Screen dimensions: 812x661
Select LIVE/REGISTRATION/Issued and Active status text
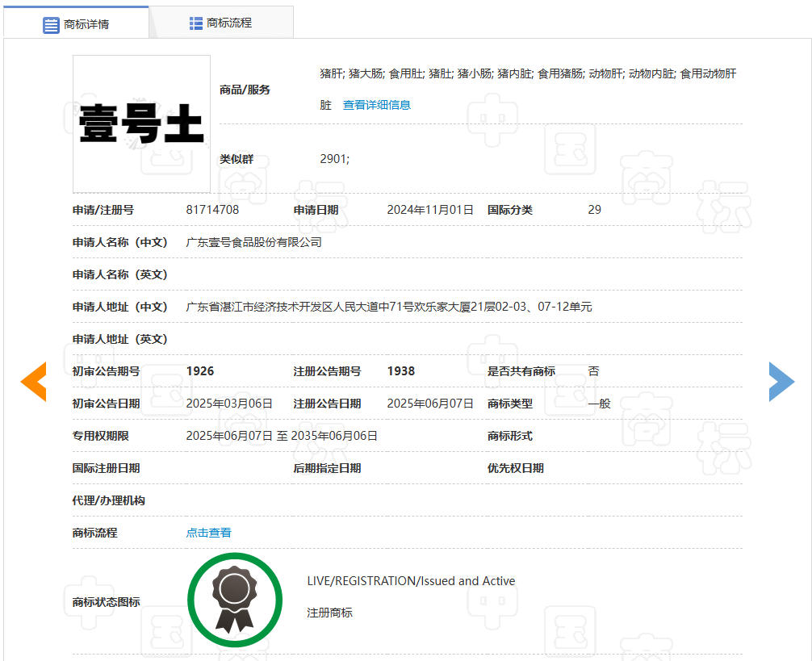[x=411, y=581]
